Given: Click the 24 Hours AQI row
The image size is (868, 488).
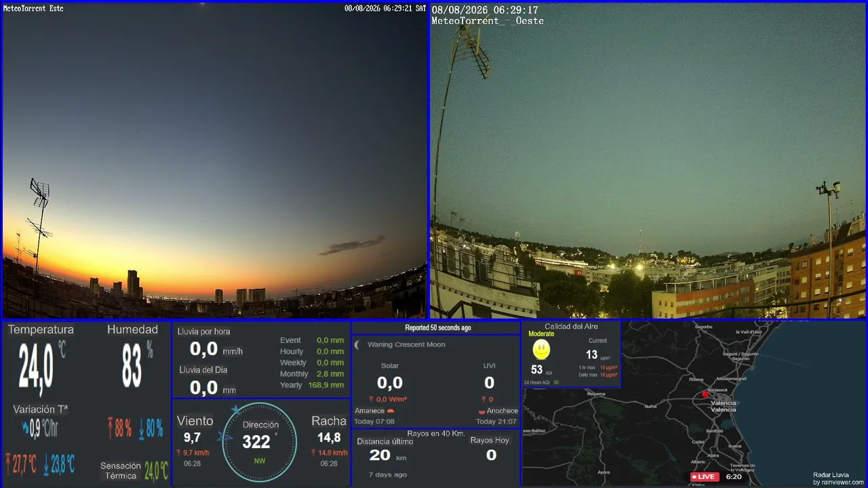Looking at the screenshot, I should point(542,382).
